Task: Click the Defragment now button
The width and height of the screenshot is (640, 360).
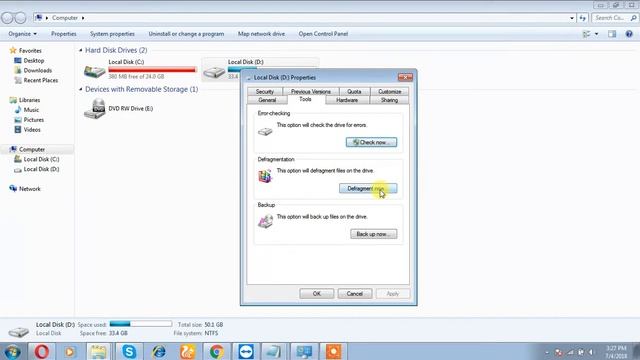Action: (x=368, y=188)
